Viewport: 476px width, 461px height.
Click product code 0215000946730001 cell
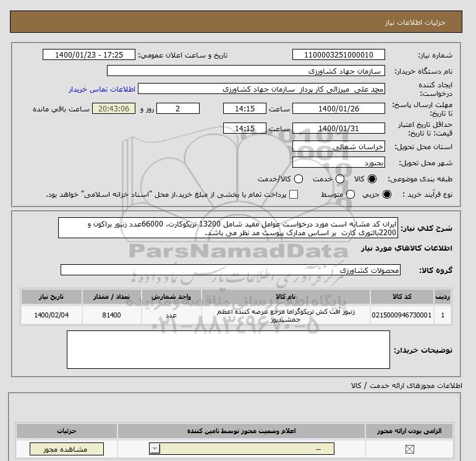pyautogui.click(x=402, y=315)
